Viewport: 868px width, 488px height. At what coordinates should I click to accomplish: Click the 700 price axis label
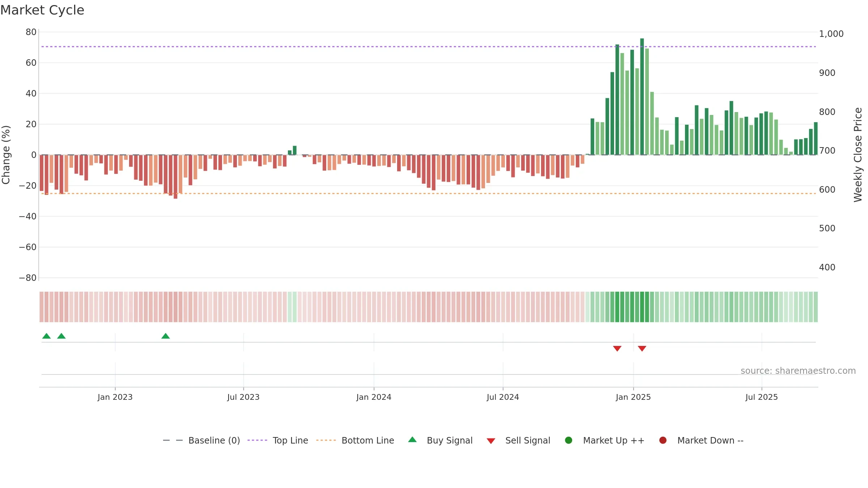827,151
